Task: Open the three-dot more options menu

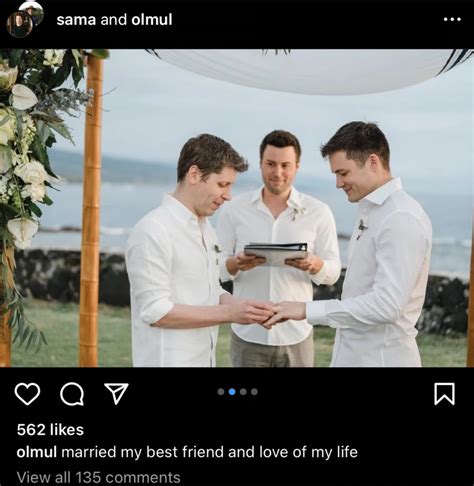Action: [x=452, y=19]
